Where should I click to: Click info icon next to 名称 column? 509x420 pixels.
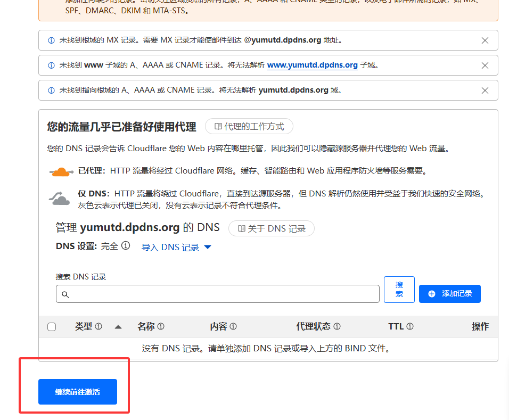click(161, 327)
